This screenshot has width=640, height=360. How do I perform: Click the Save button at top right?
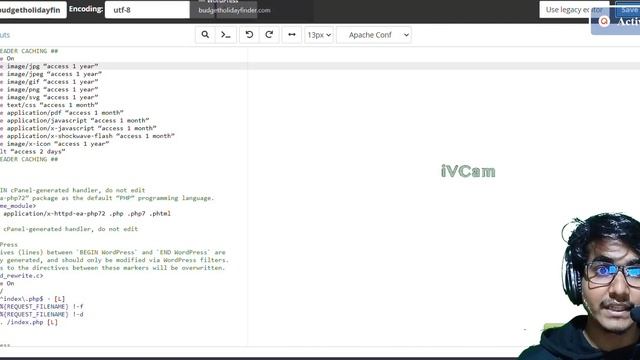tap(629, 9)
